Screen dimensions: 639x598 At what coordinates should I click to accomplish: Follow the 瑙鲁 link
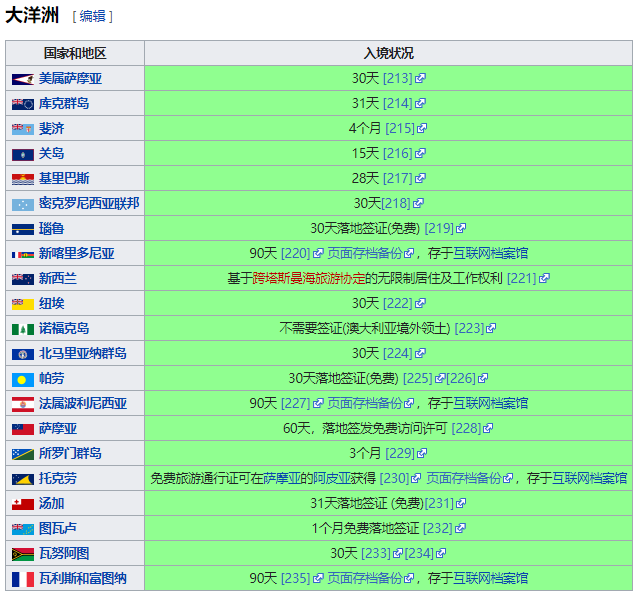(51, 228)
